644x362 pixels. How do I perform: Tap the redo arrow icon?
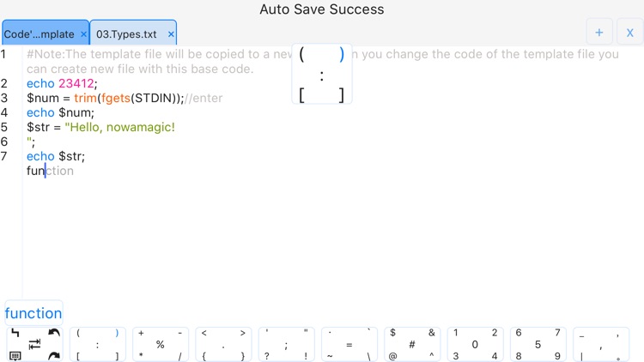click(x=54, y=356)
